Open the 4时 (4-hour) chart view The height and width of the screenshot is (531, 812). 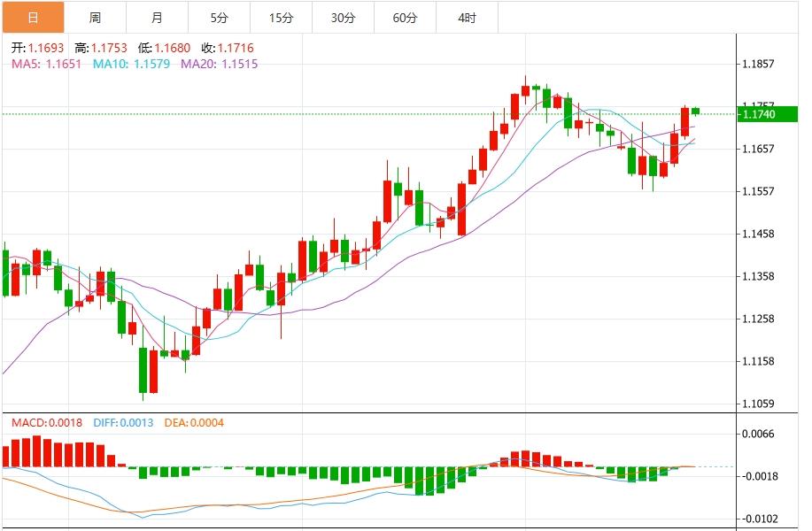pyautogui.click(x=465, y=17)
